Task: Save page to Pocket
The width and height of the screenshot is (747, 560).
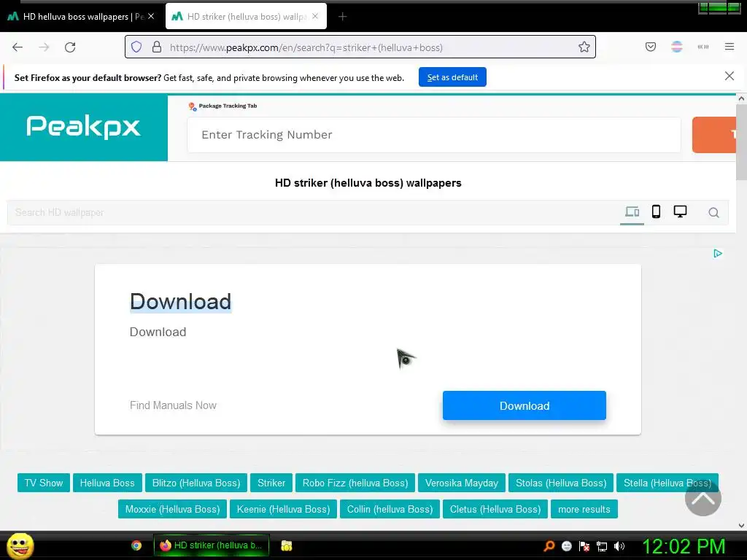Action: click(x=651, y=47)
